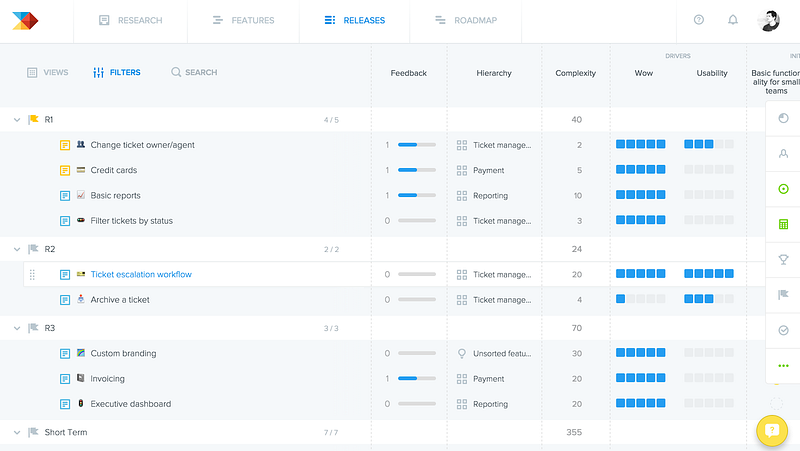Collapse the R2 release group
The height and width of the screenshot is (451, 800).
click(17, 249)
